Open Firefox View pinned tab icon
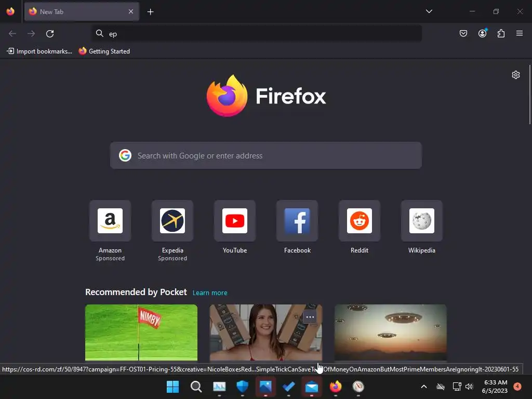 tap(10, 11)
